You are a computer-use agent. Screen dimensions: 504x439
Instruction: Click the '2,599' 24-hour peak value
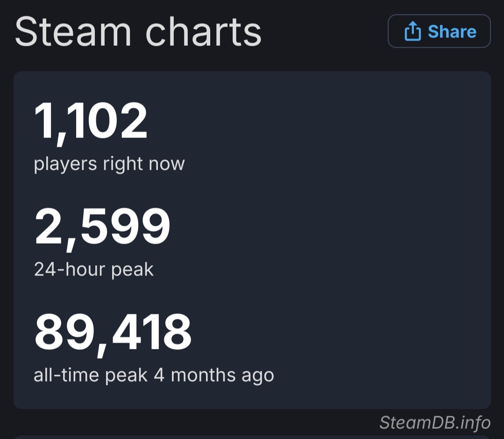(102, 225)
